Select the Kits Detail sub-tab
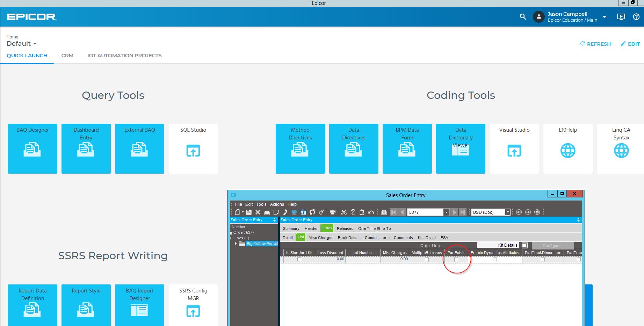This screenshot has width=644, height=326. [427, 238]
